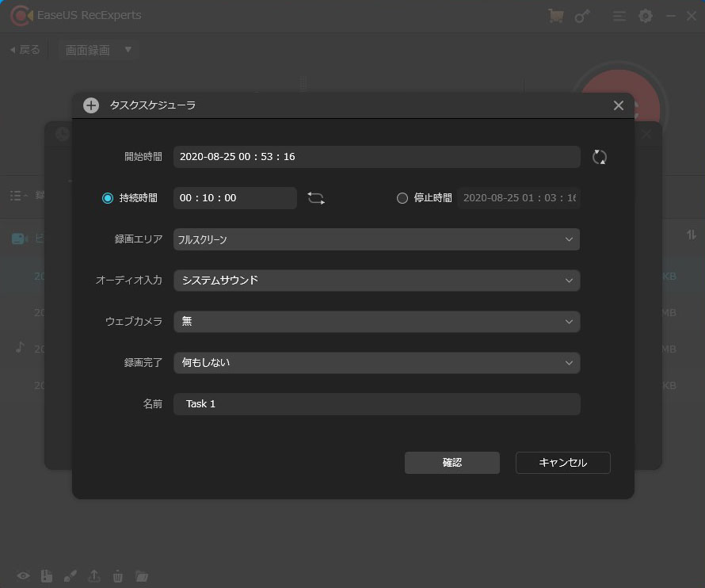Click the duration field 00:10:00
This screenshot has height=588, width=705.
235,198
